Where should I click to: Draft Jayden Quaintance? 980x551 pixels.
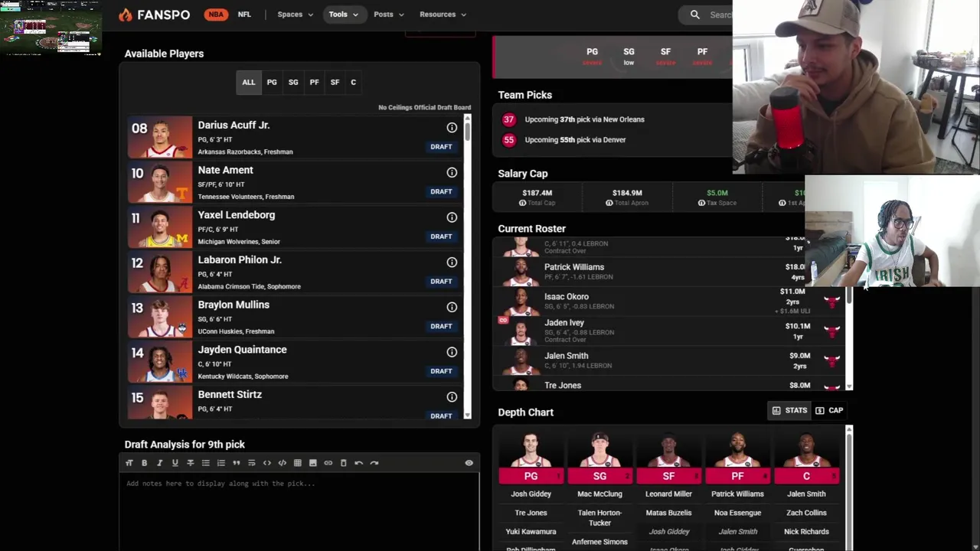click(x=441, y=371)
